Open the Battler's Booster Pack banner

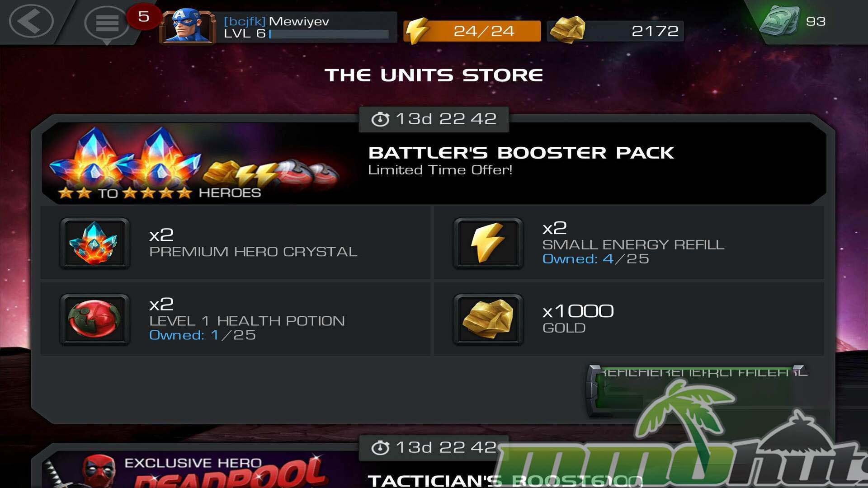click(x=434, y=164)
